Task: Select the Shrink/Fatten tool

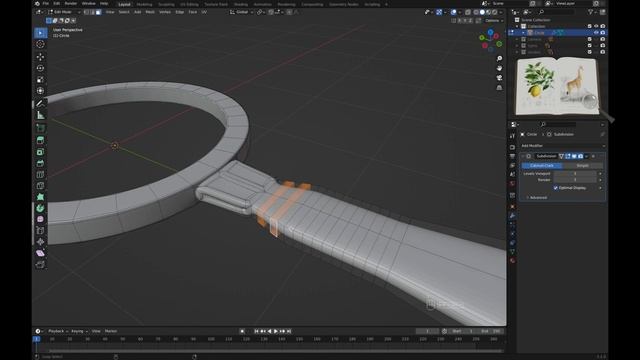Action: [x=40, y=242]
